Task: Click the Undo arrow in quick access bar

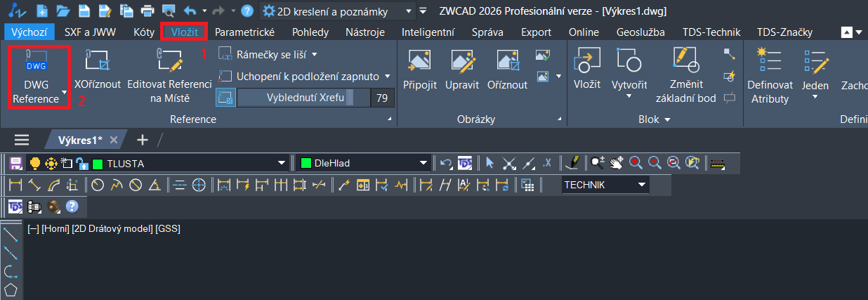Action: pyautogui.click(x=189, y=11)
